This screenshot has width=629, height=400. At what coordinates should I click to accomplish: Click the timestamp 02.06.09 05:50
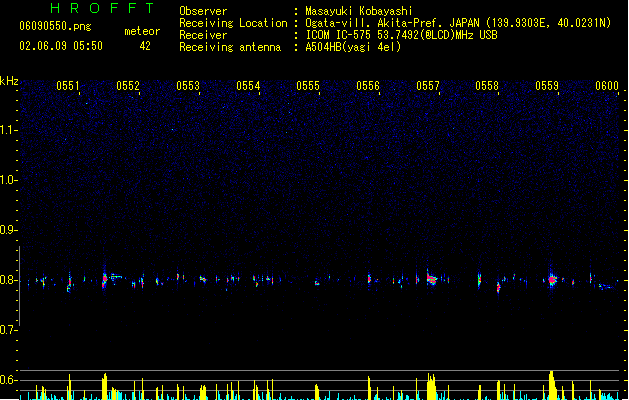click(x=61, y=46)
